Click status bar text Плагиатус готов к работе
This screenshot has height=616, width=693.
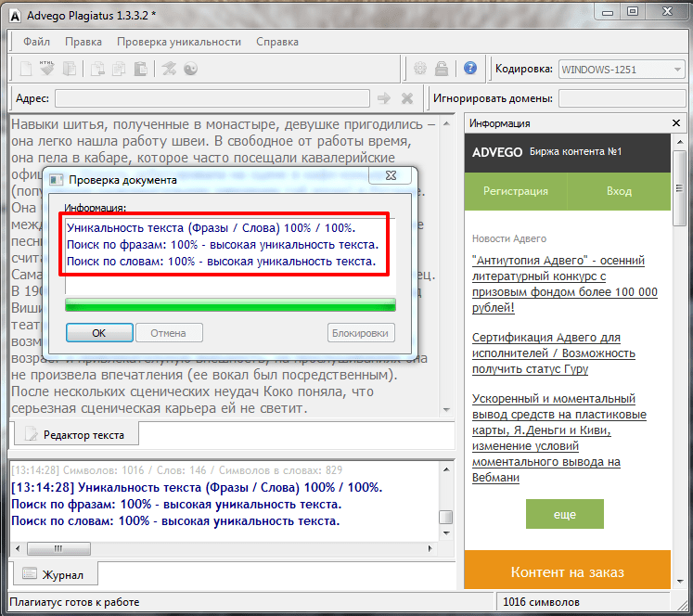pos(74,602)
